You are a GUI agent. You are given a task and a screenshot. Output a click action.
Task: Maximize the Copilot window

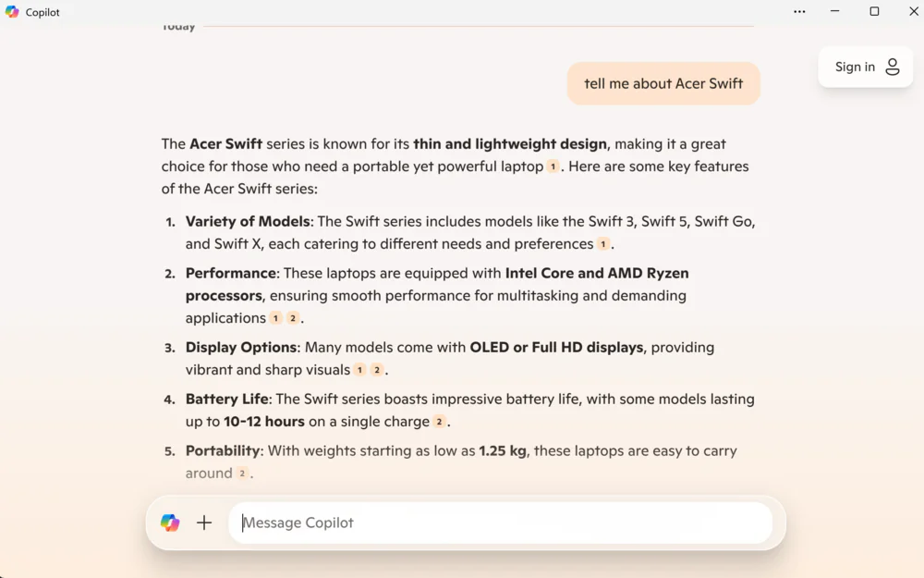(874, 12)
